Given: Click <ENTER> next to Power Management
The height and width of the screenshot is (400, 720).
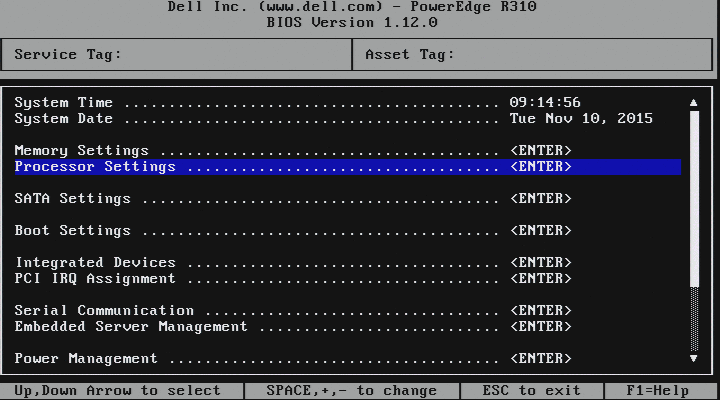Looking at the screenshot, I should [541, 358].
